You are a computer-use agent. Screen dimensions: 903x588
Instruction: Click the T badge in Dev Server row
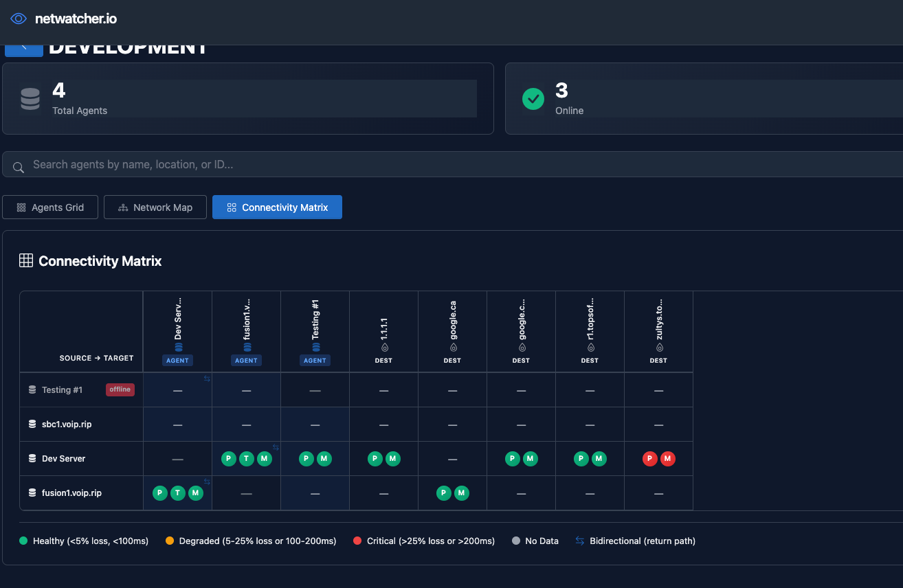(x=247, y=459)
